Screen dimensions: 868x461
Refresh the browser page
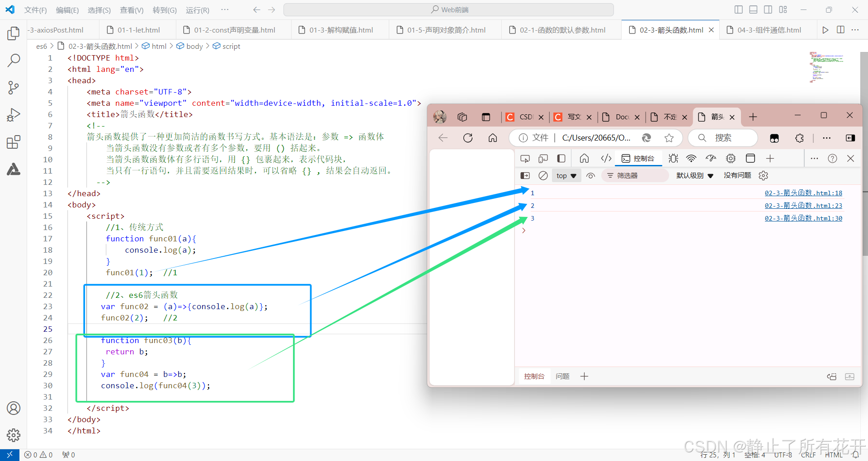[468, 138]
